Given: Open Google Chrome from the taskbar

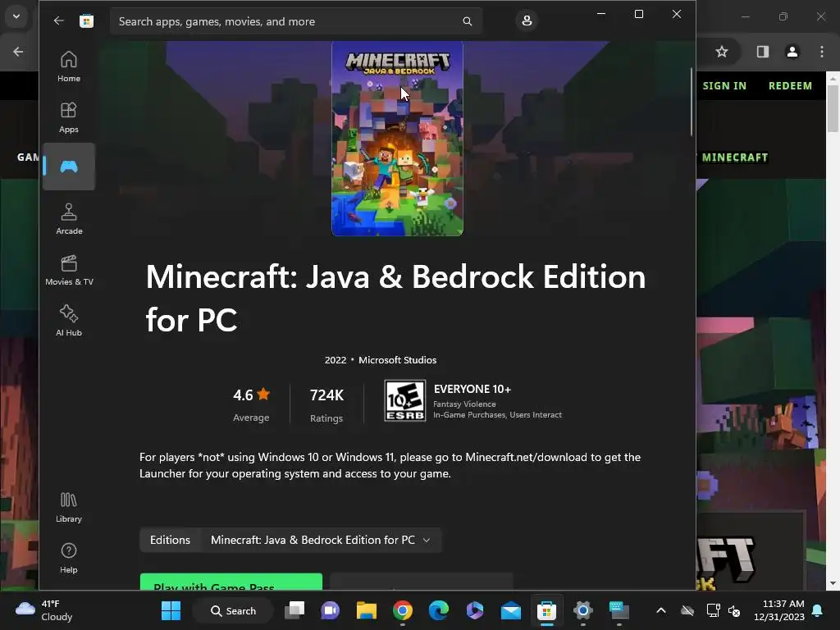Looking at the screenshot, I should click(402, 610).
